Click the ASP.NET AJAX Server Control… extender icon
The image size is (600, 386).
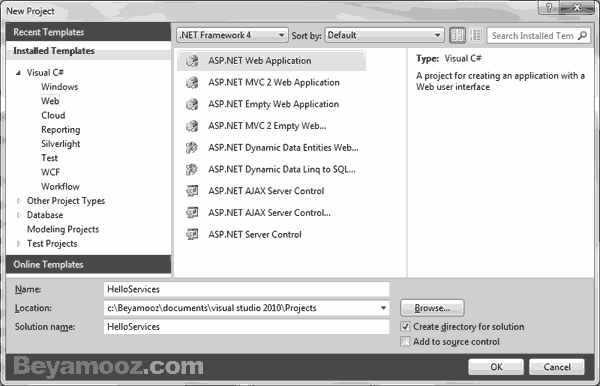pyautogui.click(x=192, y=213)
